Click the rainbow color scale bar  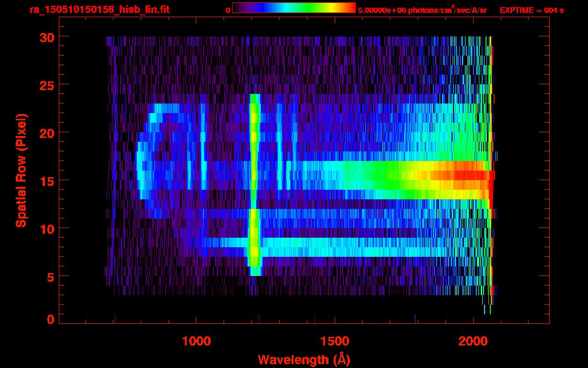(294, 8)
